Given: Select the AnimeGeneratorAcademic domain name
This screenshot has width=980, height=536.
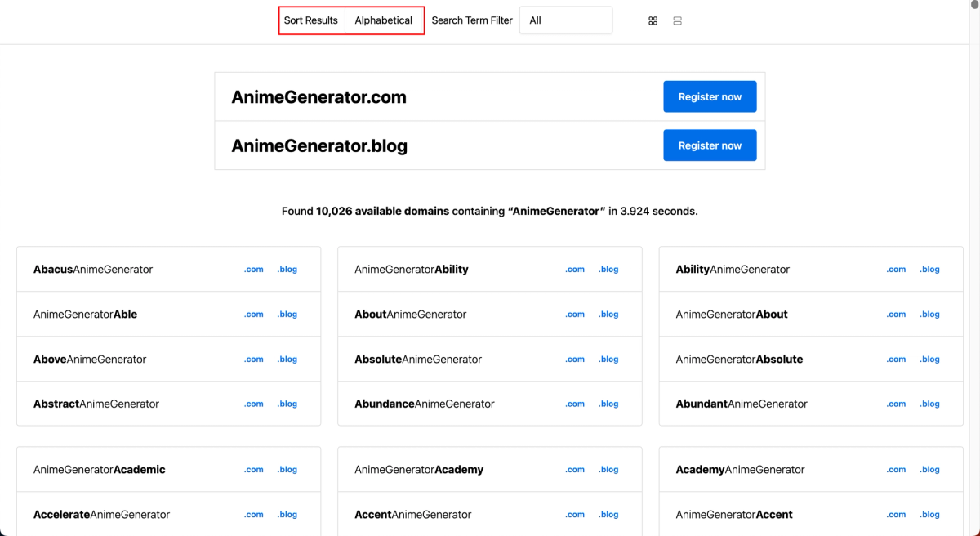Looking at the screenshot, I should coord(100,470).
